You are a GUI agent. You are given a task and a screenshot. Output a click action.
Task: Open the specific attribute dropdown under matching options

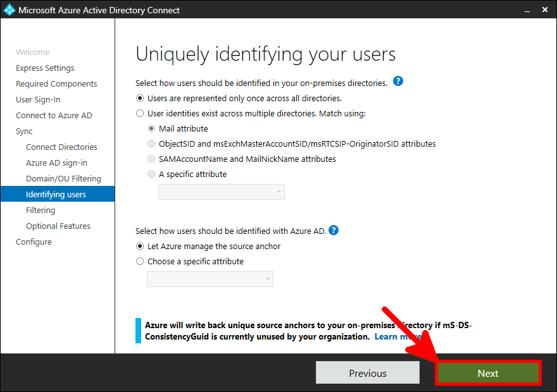coord(221,192)
